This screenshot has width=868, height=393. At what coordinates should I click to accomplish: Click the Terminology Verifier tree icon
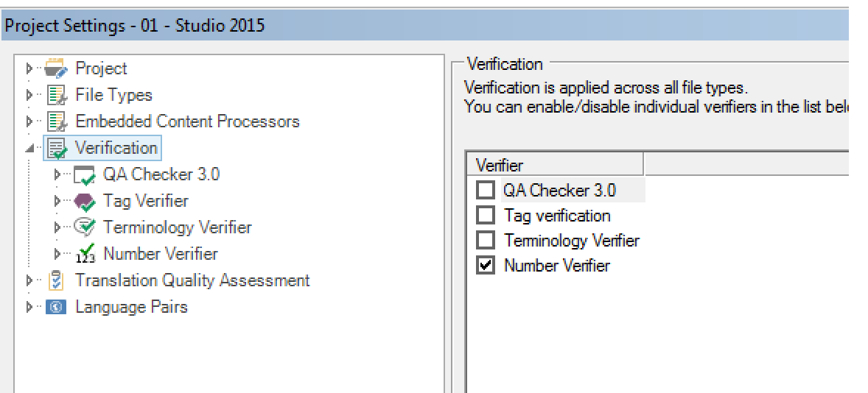tap(85, 228)
